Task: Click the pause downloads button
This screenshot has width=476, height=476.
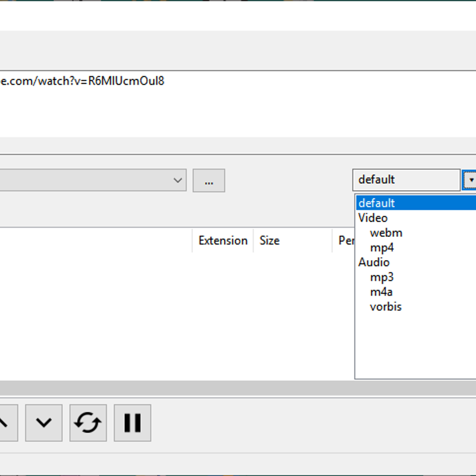Action: point(132,422)
